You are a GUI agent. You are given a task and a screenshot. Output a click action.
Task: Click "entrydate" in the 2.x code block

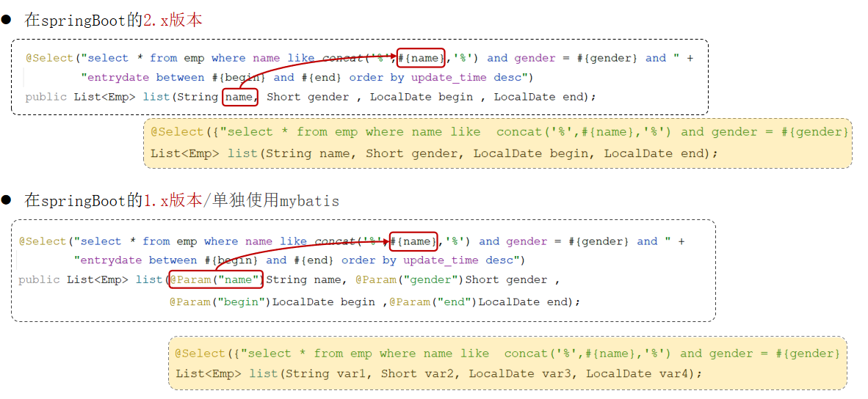pyautogui.click(x=118, y=77)
